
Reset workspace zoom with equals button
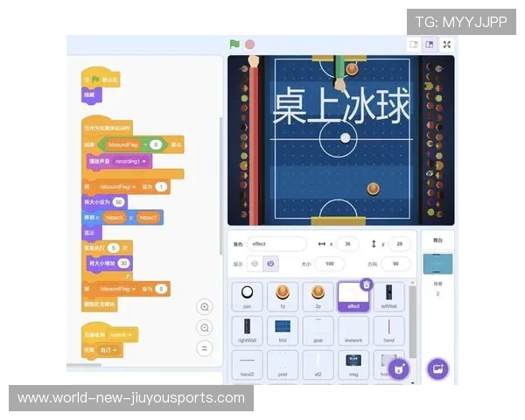pos(205,348)
